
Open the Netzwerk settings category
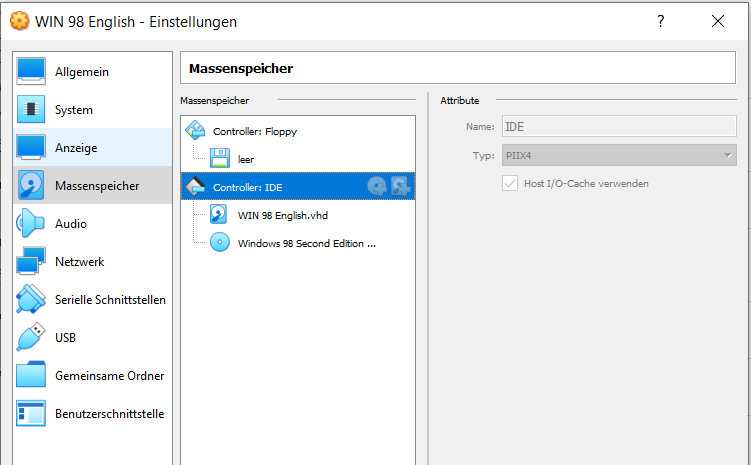92,261
